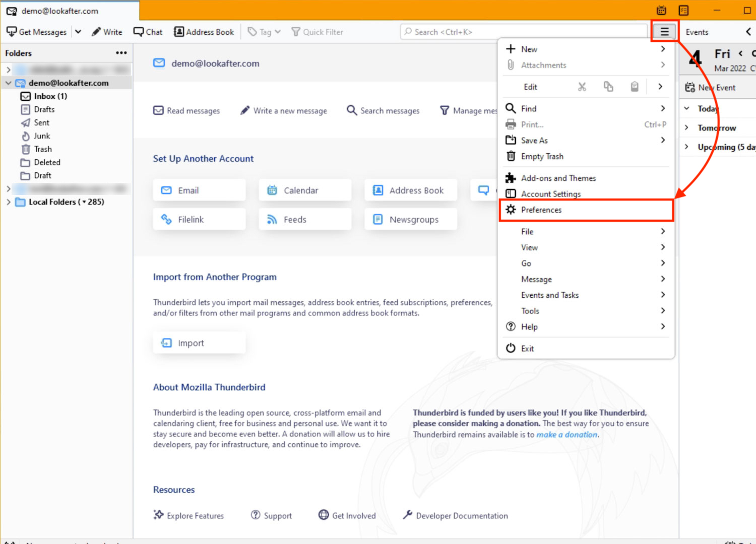
Task: Open the Get Messages dropdown arrow
Action: (78, 32)
